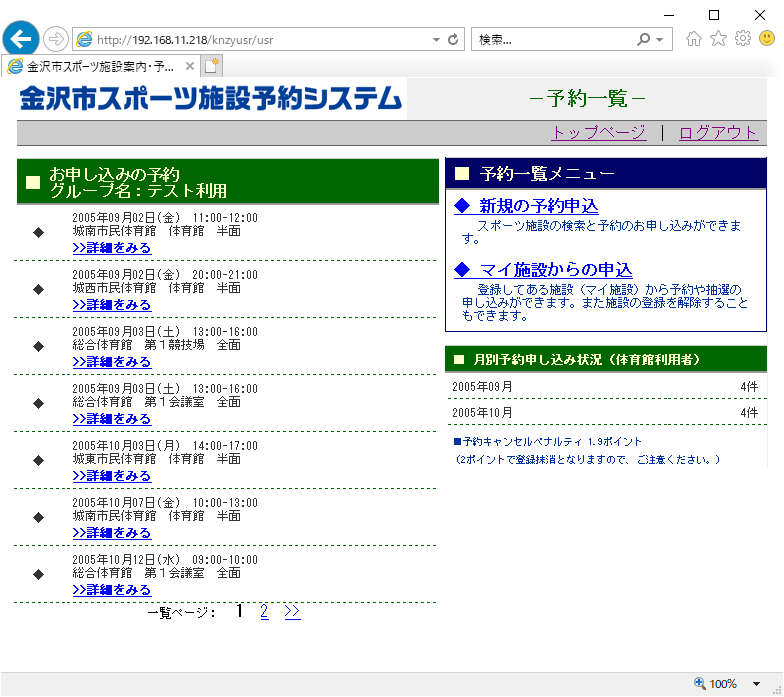Click text 総合体育館 第1競技場 全面
Screen dimensions: 784x697
tap(156, 345)
